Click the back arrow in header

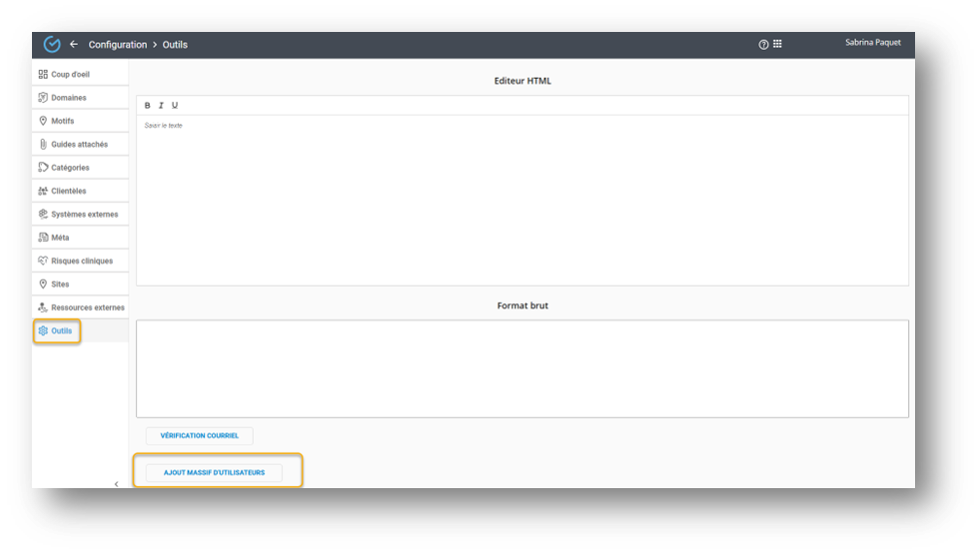click(x=74, y=45)
